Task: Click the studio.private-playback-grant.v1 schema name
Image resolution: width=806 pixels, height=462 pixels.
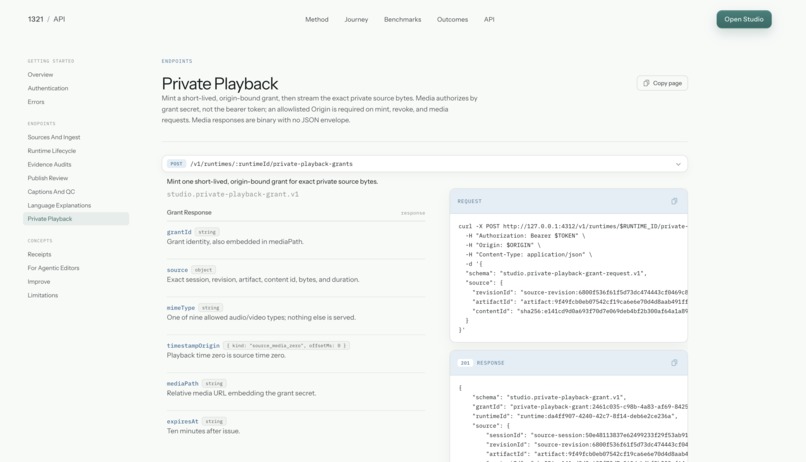Action: click(x=232, y=194)
